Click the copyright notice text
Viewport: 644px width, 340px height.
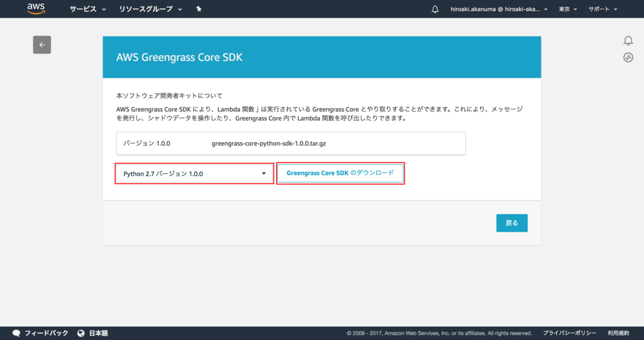point(439,333)
